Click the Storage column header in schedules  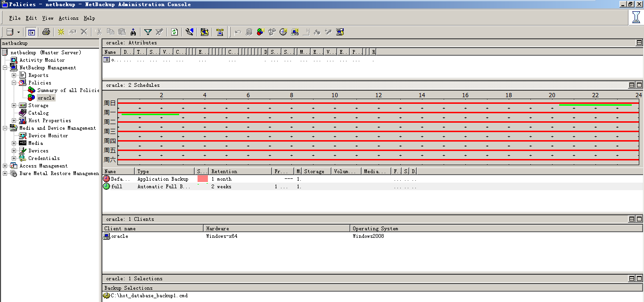317,171
